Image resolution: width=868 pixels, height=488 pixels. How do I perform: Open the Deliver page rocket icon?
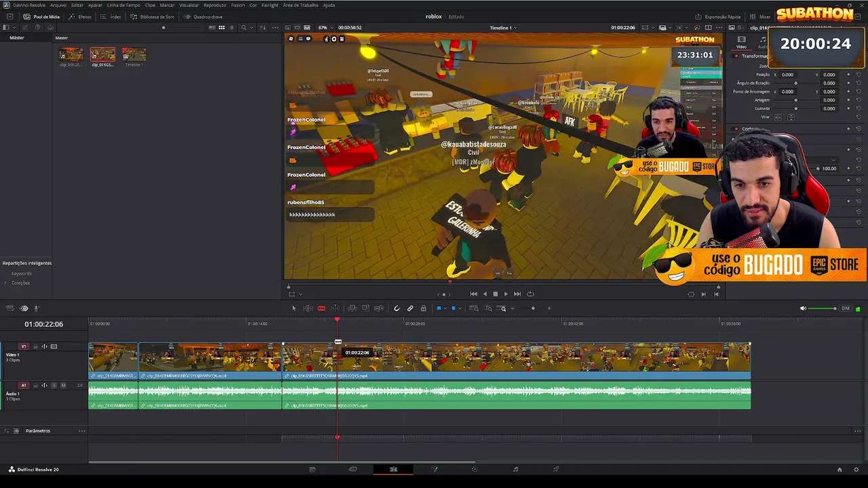(x=556, y=469)
